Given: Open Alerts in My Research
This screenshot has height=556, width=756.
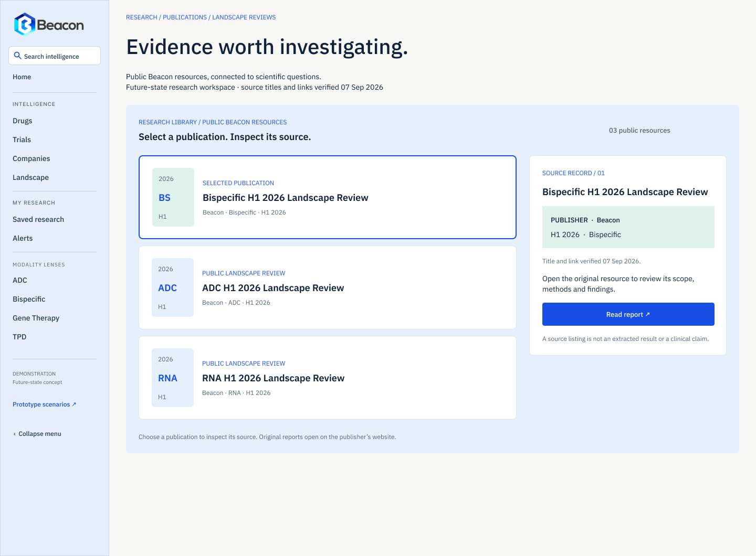Looking at the screenshot, I should 23,238.
